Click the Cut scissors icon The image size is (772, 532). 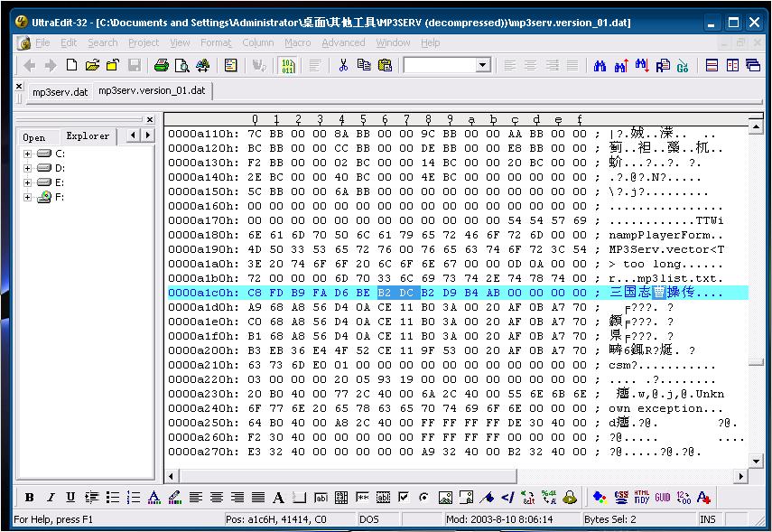tap(343, 65)
